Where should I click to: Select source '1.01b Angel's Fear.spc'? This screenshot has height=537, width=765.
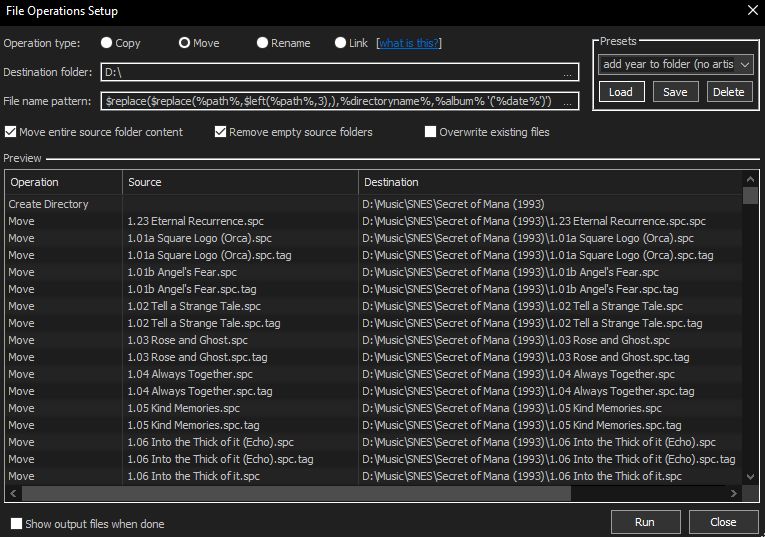click(181, 273)
